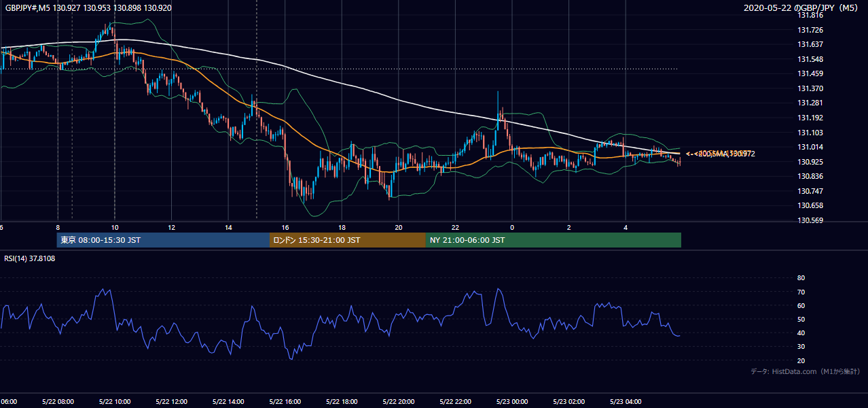
Task: Click the RSI axis level 70
Action: (x=801, y=292)
